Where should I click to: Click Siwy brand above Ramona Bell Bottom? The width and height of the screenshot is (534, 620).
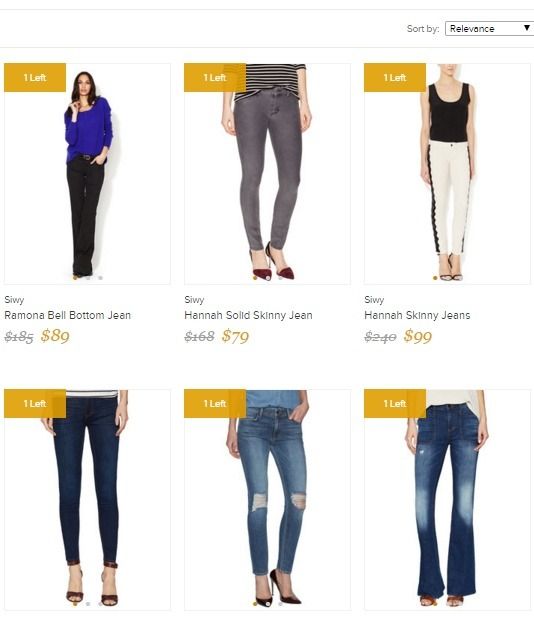pyautogui.click(x=14, y=300)
